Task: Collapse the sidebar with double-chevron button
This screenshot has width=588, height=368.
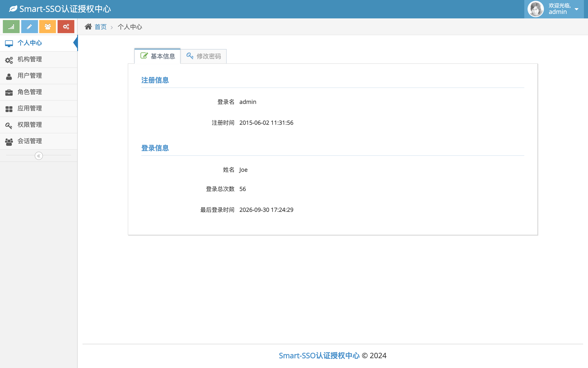Action: click(39, 156)
